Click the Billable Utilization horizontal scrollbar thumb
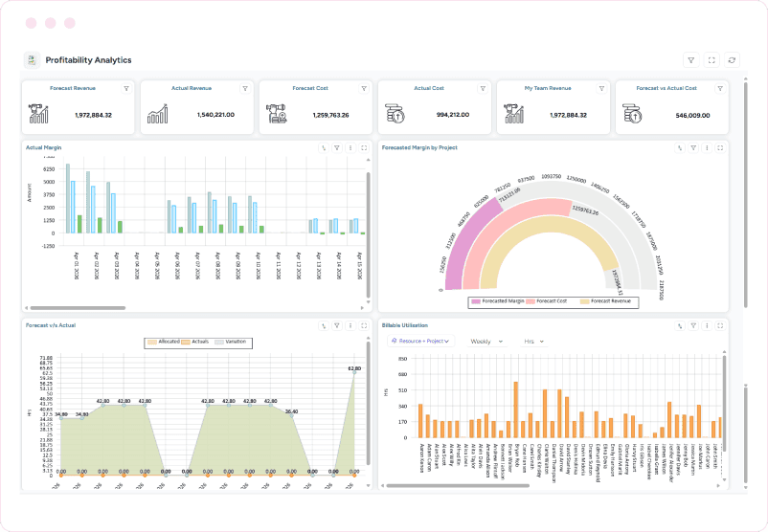Image resolution: width=768 pixels, height=532 pixels. click(x=458, y=486)
